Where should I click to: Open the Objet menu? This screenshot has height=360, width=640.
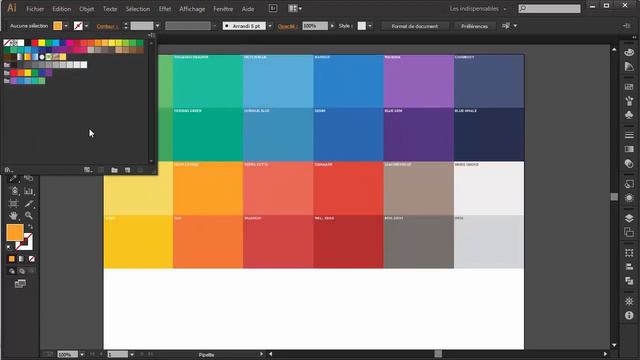(87, 9)
